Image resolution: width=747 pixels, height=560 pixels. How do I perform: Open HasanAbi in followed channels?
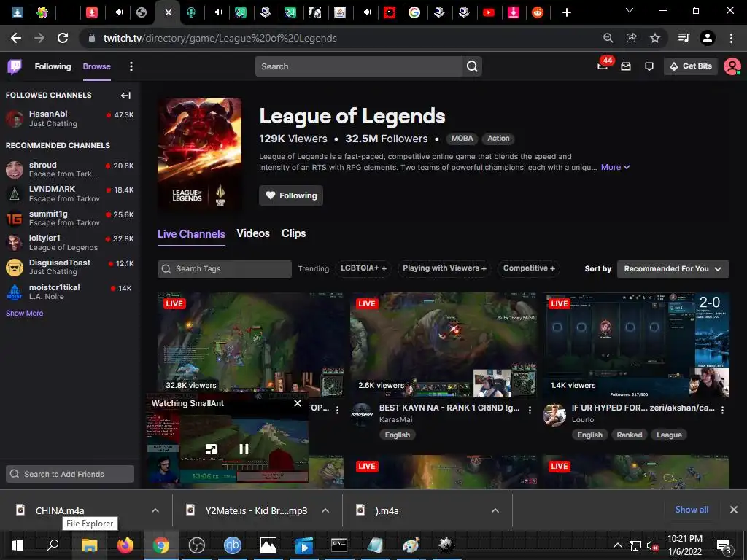coord(70,119)
